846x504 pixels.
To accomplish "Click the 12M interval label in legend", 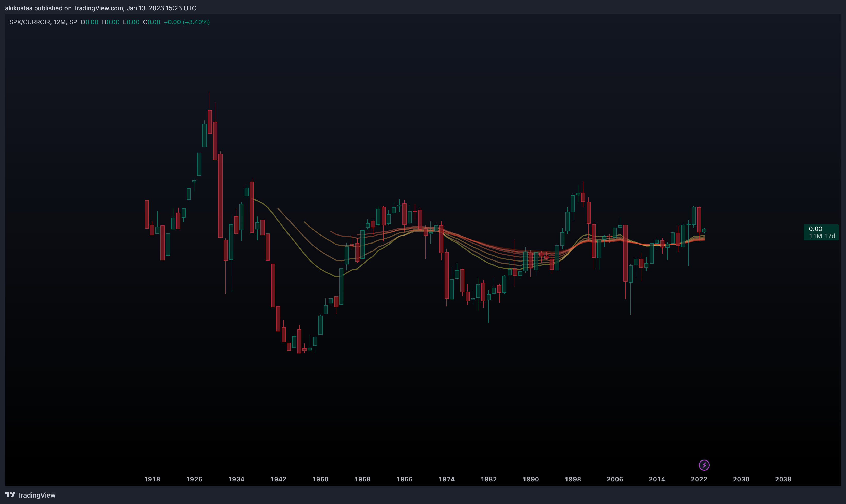I will point(60,22).
